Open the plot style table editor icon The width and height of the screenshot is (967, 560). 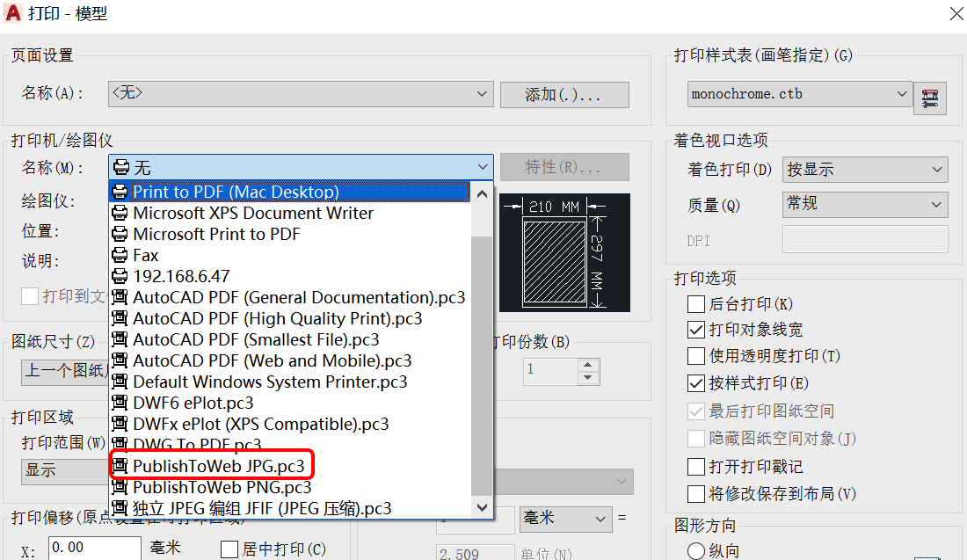coord(929,98)
